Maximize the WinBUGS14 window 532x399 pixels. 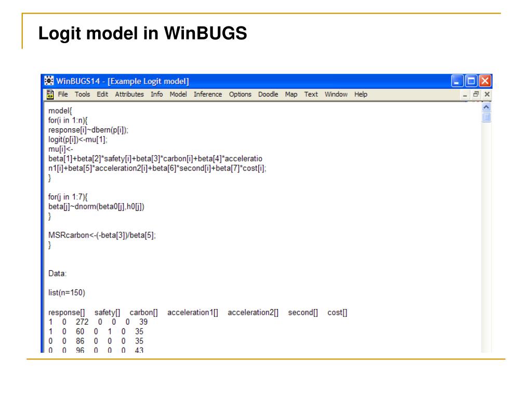471,81
